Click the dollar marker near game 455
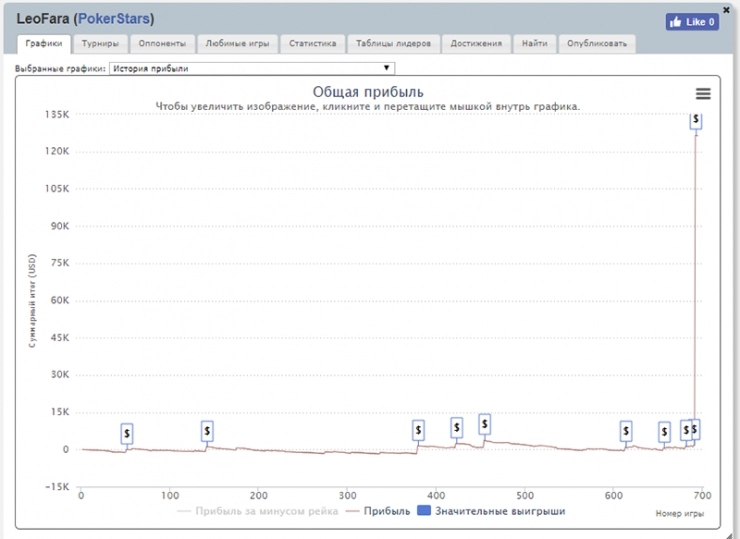Screen dimensions: 740x539 pyautogui.click(x=485, y=424)
